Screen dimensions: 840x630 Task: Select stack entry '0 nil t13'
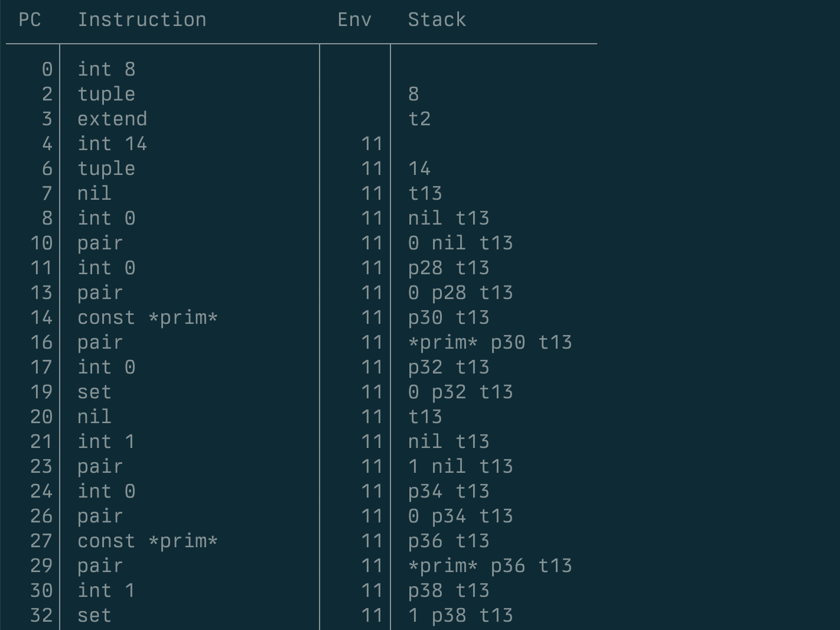click(461, 243)
